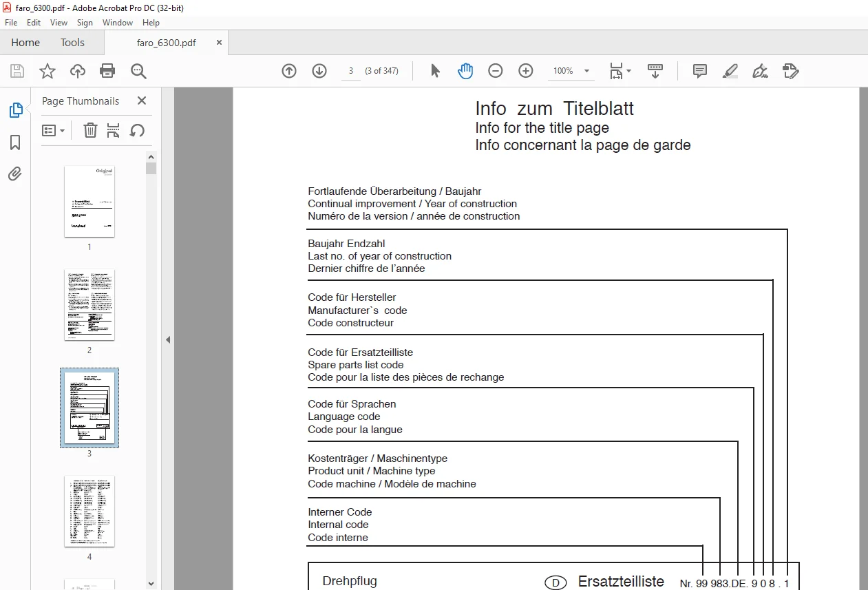This screenshot has width=868, height=590.
Task: Collapse the navigation pane arrow
Action: pos(167,339)
